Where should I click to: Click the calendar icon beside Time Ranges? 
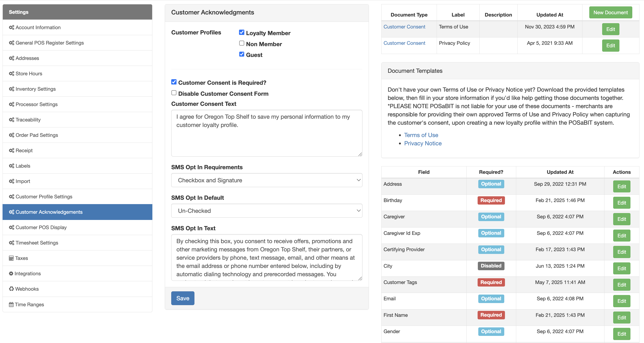pyautogui.click(x=11, y=304)
